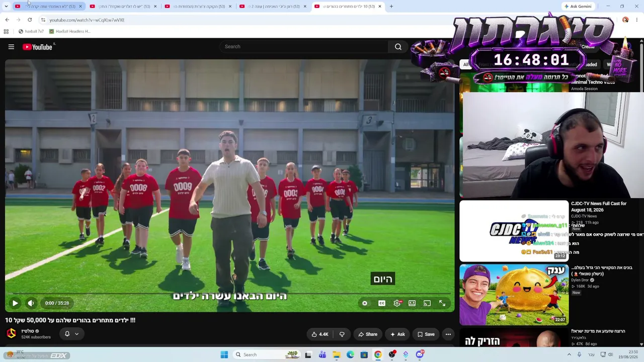Open File Explorer from the taskbar

click(x=336, y=355)
